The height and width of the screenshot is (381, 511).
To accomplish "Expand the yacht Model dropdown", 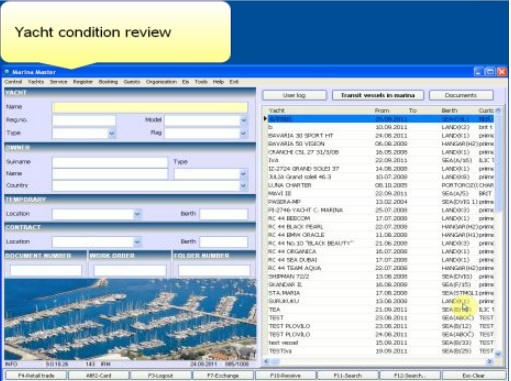I will (244, 120).
